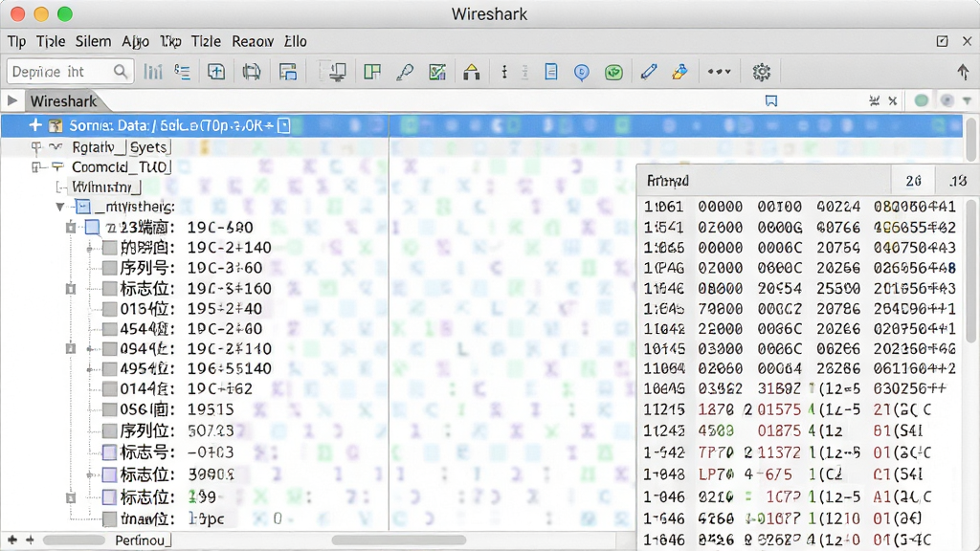980x551 pixels.
Task: Toggle checkbox for 标志位 row 30908
Action: point(109,474)
